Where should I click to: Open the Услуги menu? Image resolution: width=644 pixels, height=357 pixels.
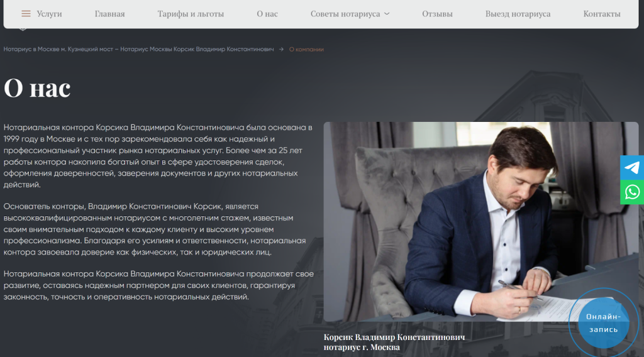tap(49, 14)
